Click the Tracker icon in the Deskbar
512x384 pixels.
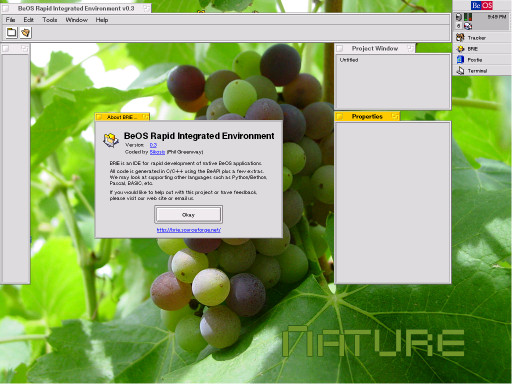460,38
